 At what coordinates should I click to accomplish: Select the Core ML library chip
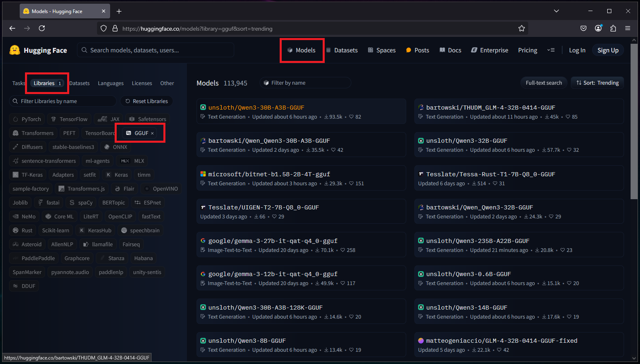(59, 216)
